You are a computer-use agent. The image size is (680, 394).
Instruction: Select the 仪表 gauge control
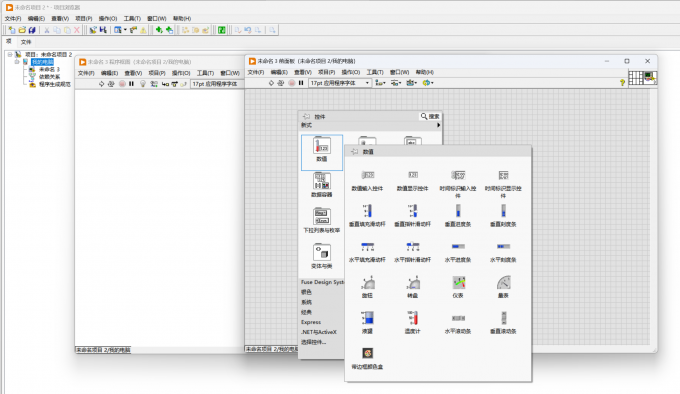(458, 283)
